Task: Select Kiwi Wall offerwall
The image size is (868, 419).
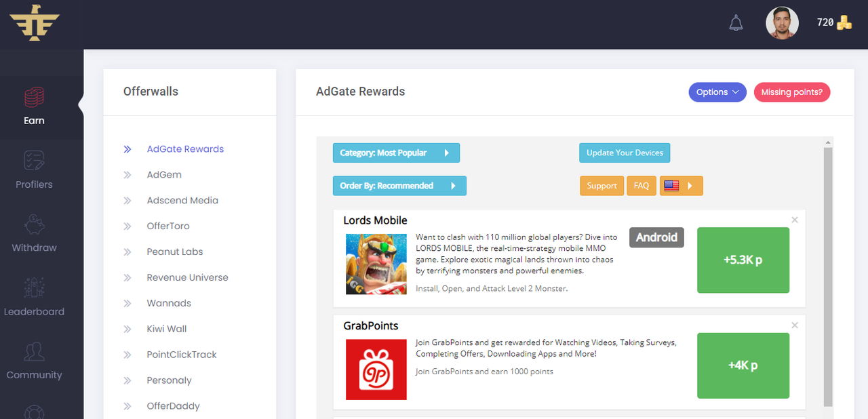Action: click(x=167, y=330)
